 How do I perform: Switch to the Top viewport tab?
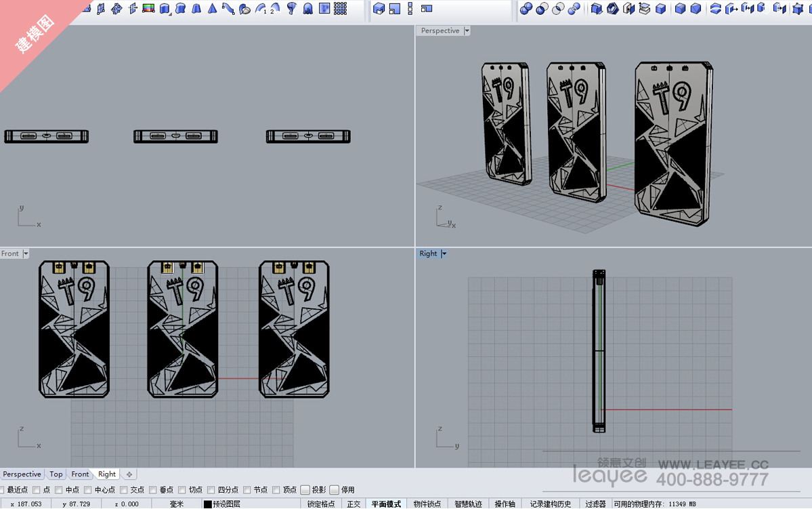coord(56,474)
